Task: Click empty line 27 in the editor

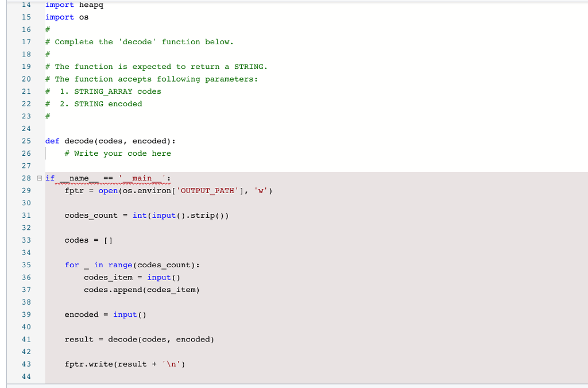Action: click(x=316, y=166)
